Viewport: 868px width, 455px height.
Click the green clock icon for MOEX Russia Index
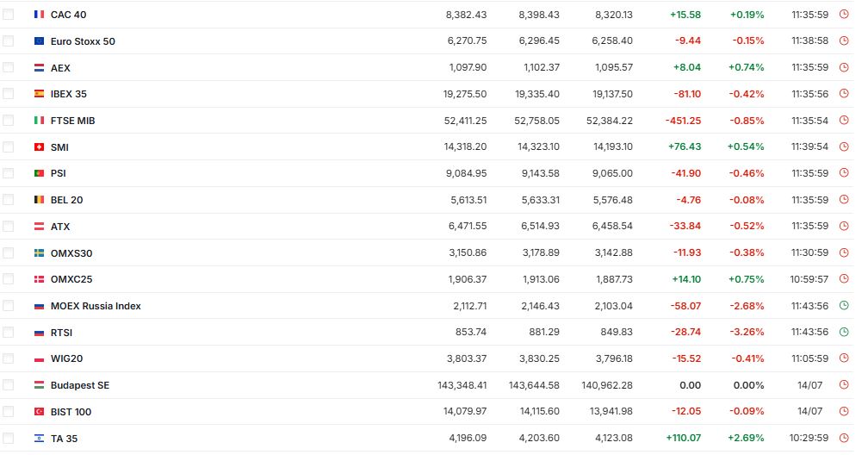[844, 305]
